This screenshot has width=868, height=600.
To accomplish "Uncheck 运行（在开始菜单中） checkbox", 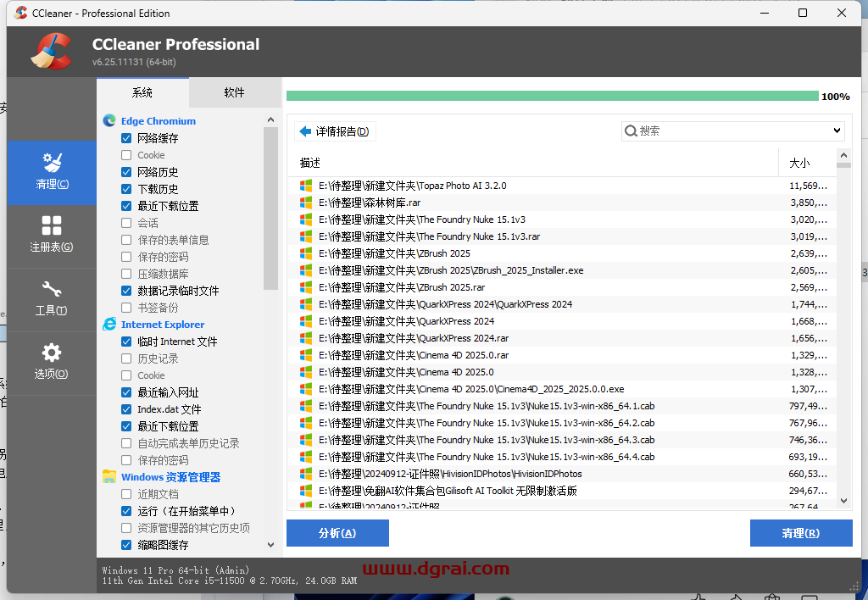I will [x=126, y=511].
